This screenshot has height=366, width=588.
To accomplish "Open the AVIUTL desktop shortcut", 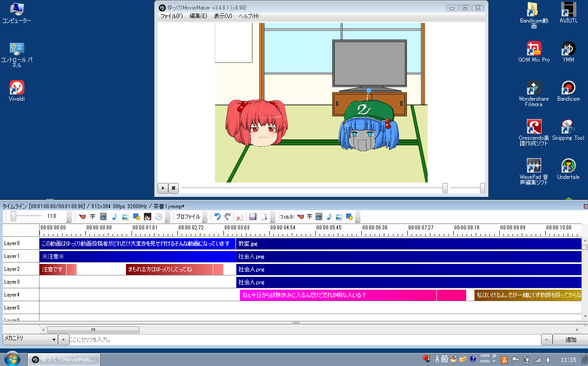I will pyautogui.click(x=568, y=12).
